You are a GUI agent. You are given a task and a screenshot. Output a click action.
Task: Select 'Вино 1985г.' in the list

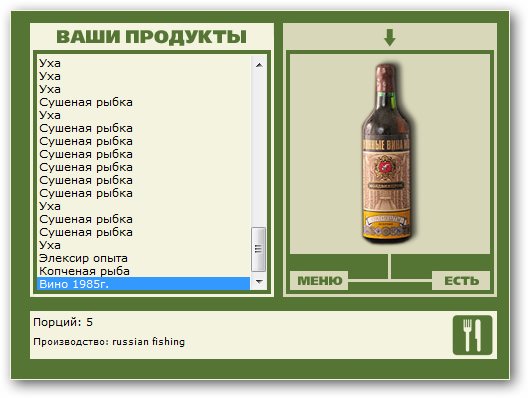(143, 284)
